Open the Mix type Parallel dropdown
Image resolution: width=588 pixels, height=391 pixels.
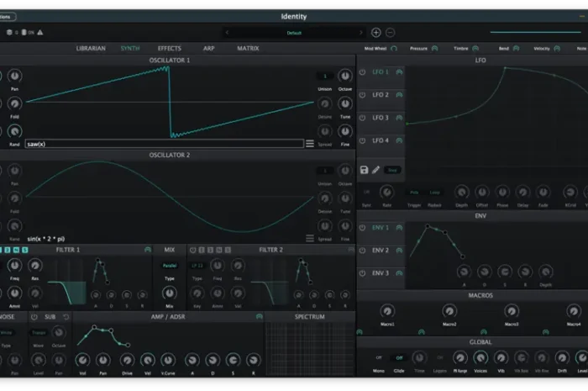(170, 266)
